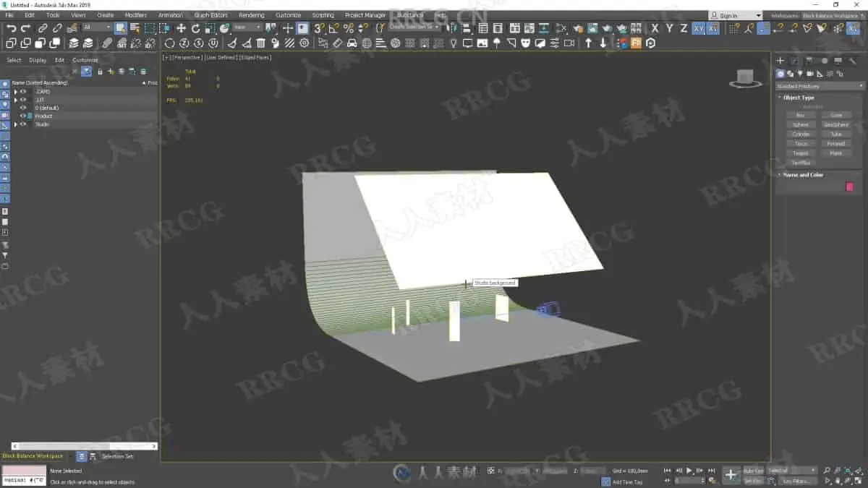Screen dimensions: 868x488
Task: Open the Scene Explorer Display menu
Action: (x=38, y=60)
